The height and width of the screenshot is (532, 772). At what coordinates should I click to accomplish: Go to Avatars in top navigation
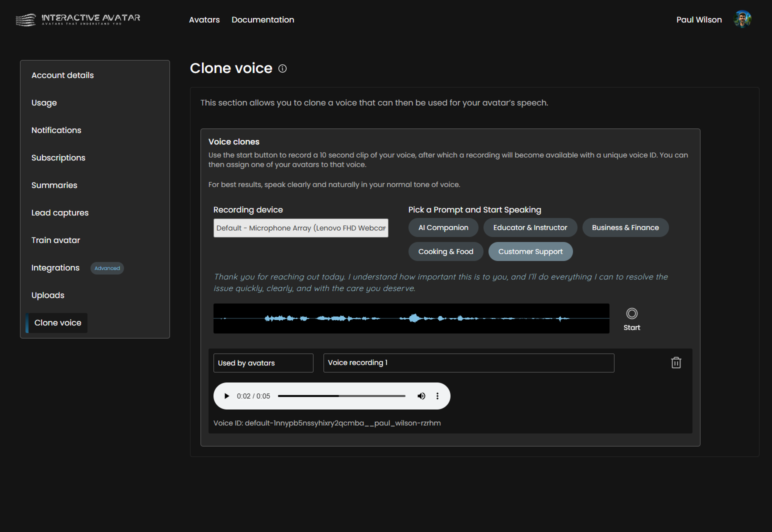pos(204,20)
